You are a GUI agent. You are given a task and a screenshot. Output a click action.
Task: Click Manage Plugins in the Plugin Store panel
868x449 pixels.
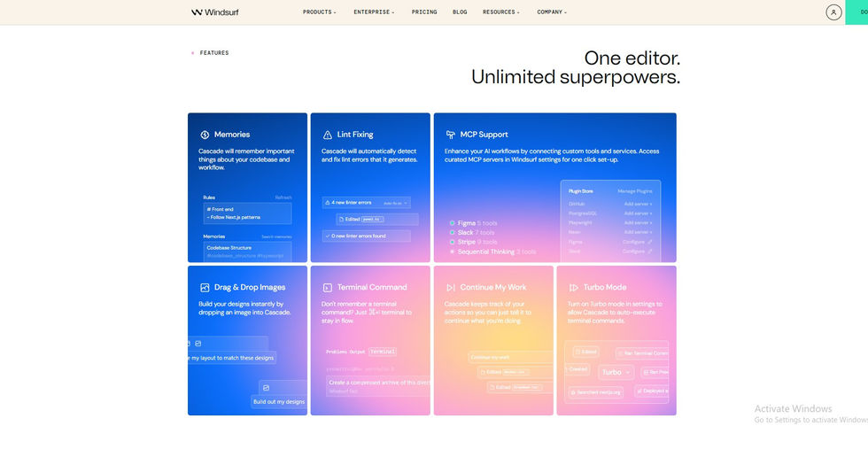point(635,191)
